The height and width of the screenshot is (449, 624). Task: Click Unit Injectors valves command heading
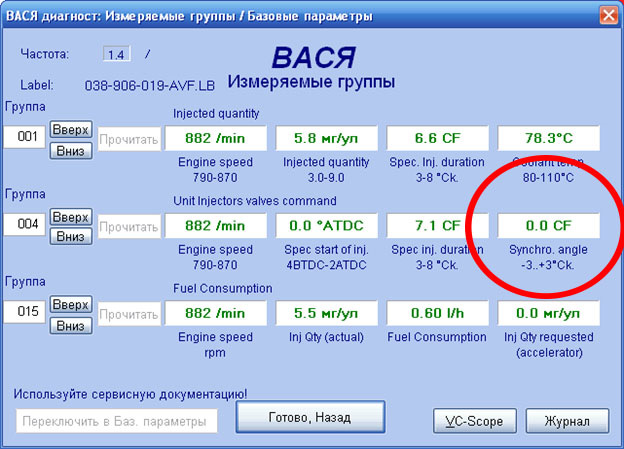click(x=255, y=201)
